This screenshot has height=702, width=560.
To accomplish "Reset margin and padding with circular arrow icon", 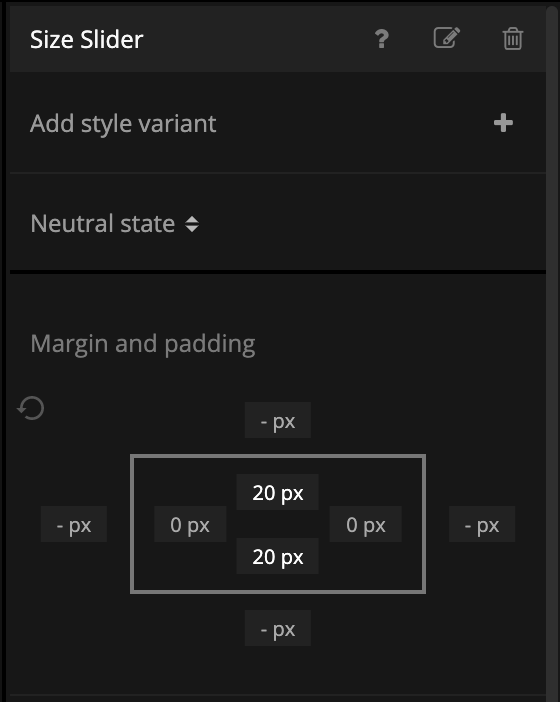I will click(31, 408).
